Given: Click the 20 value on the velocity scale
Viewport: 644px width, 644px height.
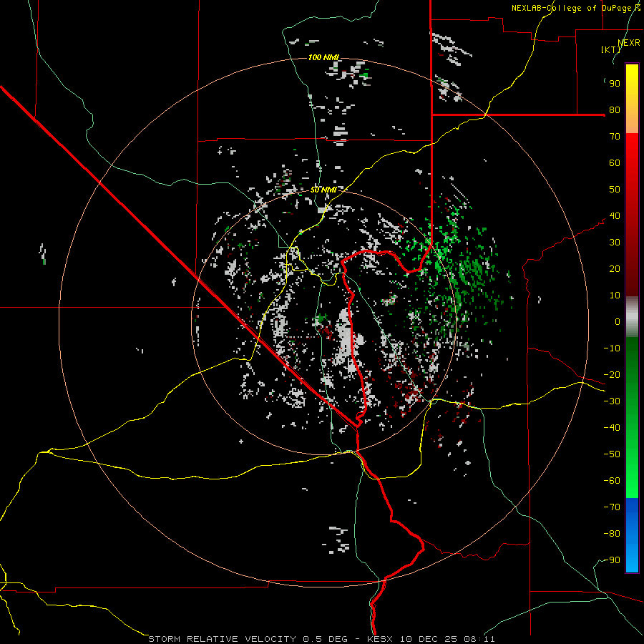Looking at the screenshot, I should 615,269.
